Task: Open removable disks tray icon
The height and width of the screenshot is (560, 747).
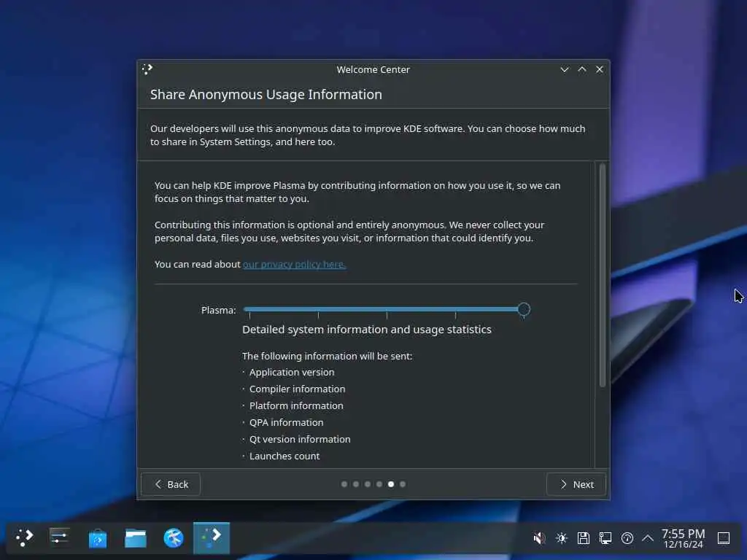Action: coord(584,538)
